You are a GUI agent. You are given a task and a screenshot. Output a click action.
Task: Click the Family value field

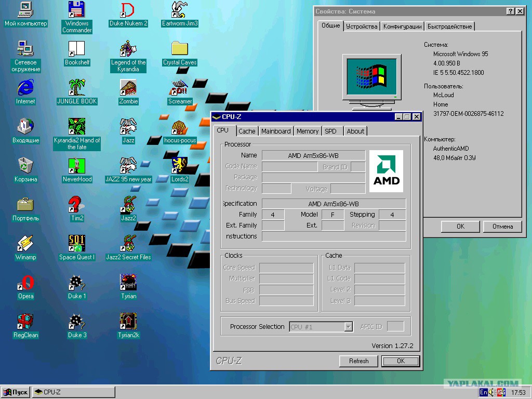click(273, 215)
